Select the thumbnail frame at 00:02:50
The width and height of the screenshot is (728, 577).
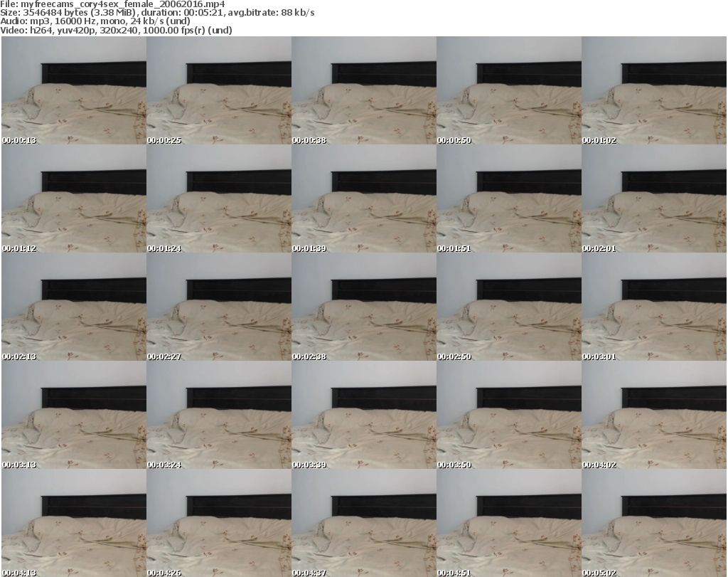pos(509,307)
